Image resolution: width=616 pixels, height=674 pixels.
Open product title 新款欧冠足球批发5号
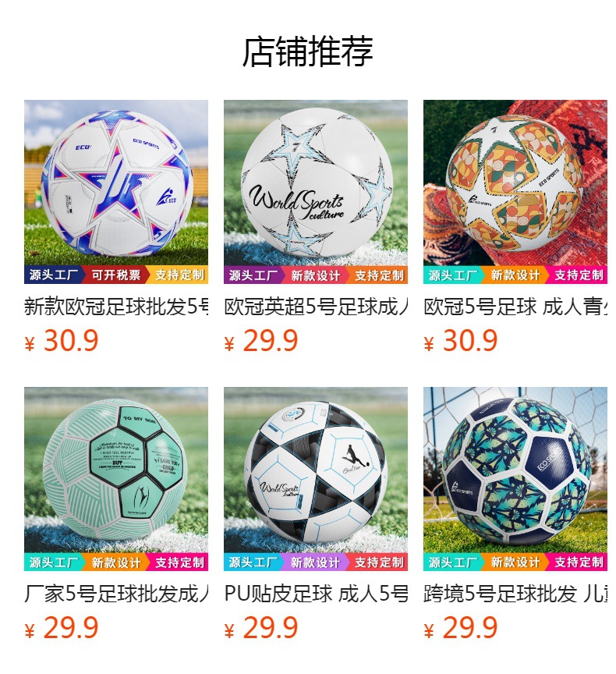(116, 307)
